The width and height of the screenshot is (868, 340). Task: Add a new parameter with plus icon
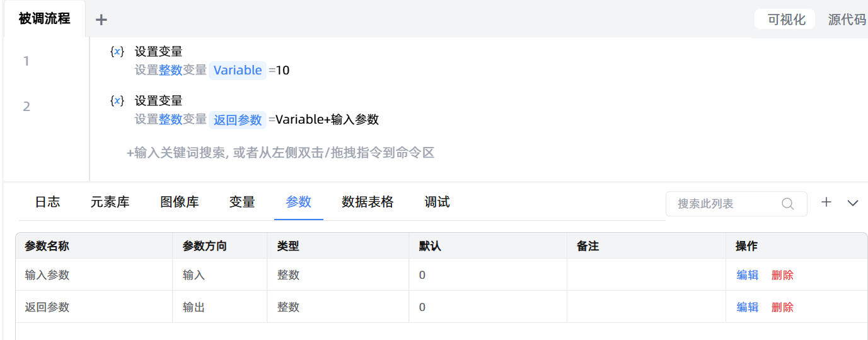(826, 202)
